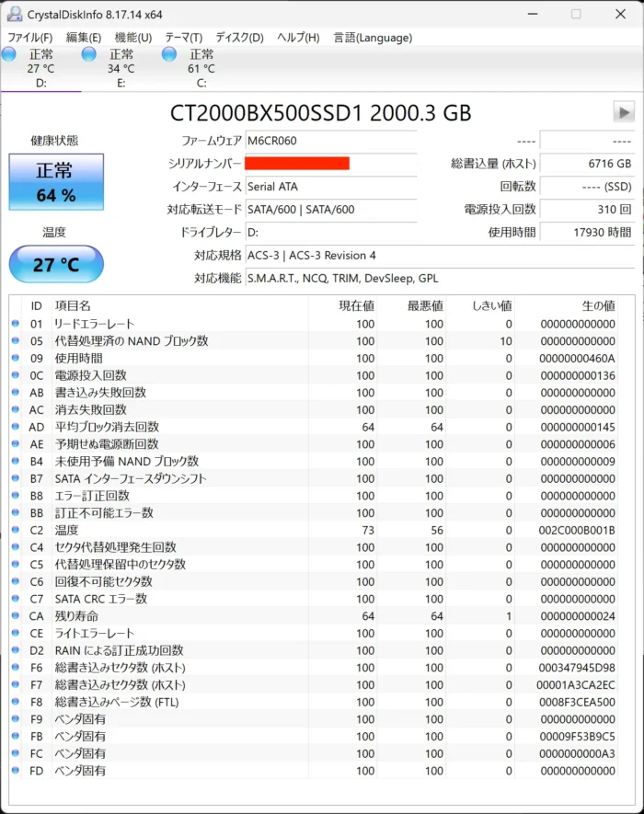This screenshot has height=814, width=644.
Task: Click the 27 °C temperature button
Action: tap(56, 265)
